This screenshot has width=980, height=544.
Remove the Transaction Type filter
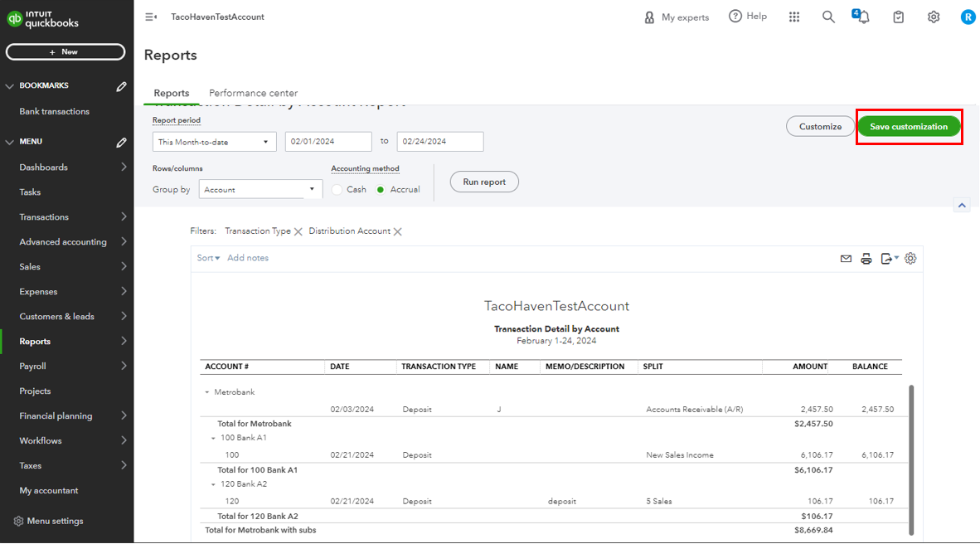298,231
